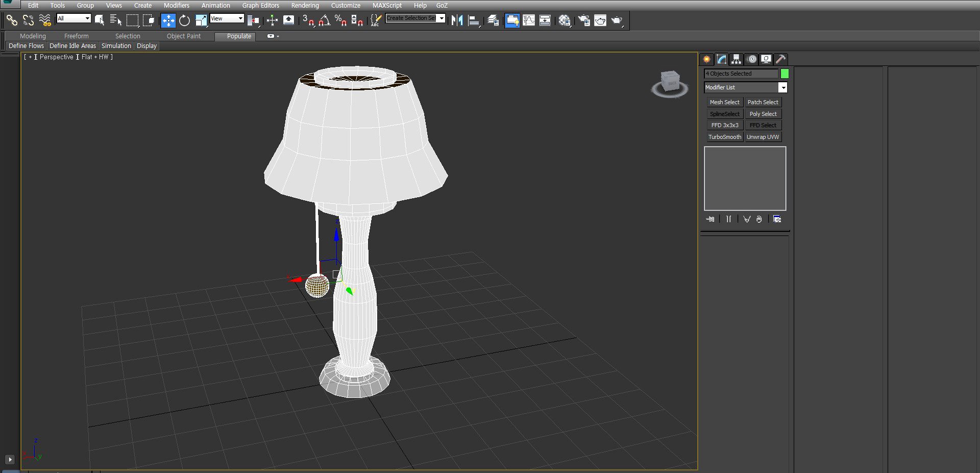Activate the Select and Uniform Scale tool

click(201, 20)
